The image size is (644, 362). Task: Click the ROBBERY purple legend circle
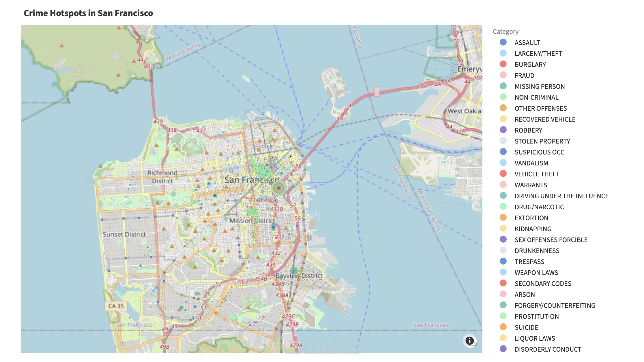(x=503, y=130)
